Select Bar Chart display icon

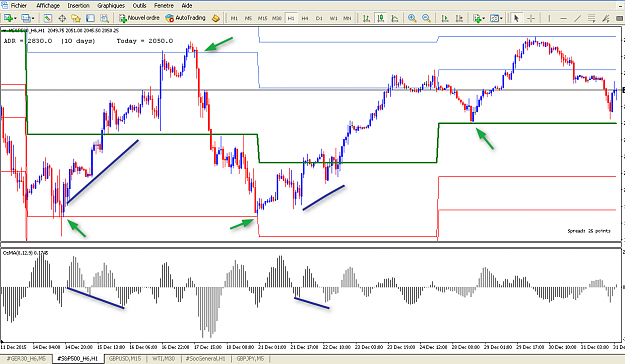coord(366,18)
